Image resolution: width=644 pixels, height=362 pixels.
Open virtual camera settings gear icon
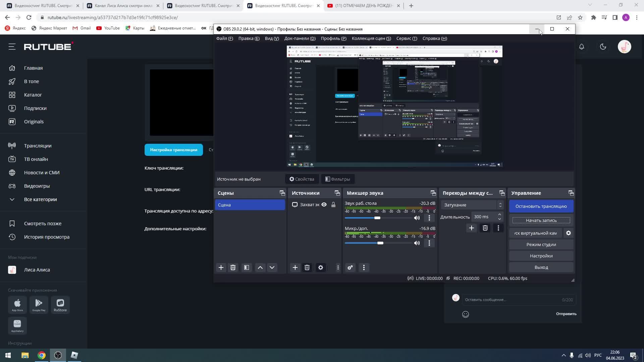[569, 233]
